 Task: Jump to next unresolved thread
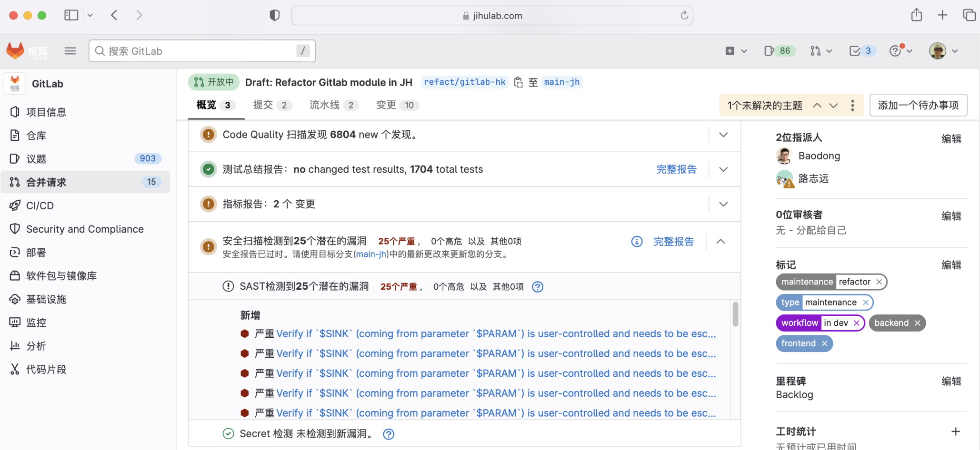point(833,106)
